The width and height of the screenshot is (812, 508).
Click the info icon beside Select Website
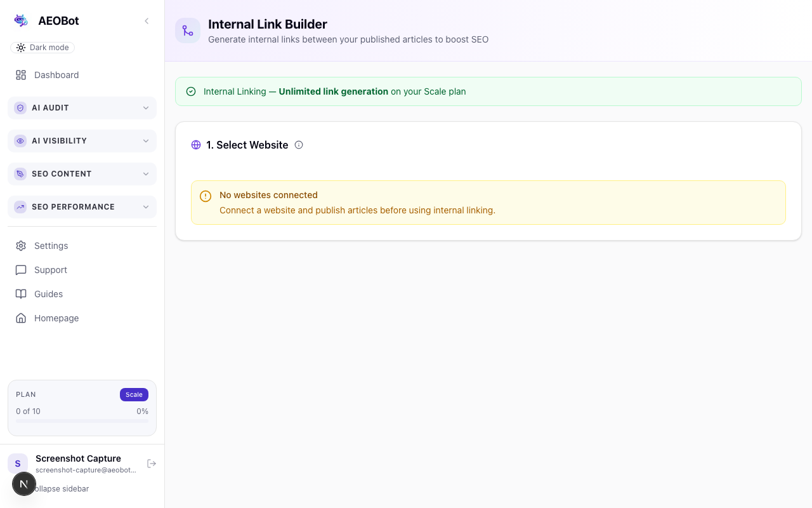(x=299, y=145)
